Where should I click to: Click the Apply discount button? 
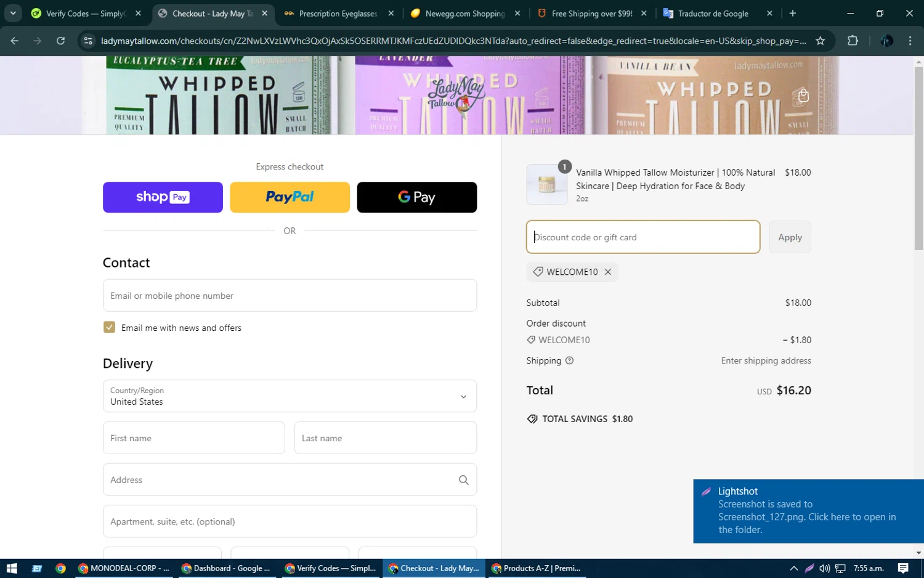790,237
